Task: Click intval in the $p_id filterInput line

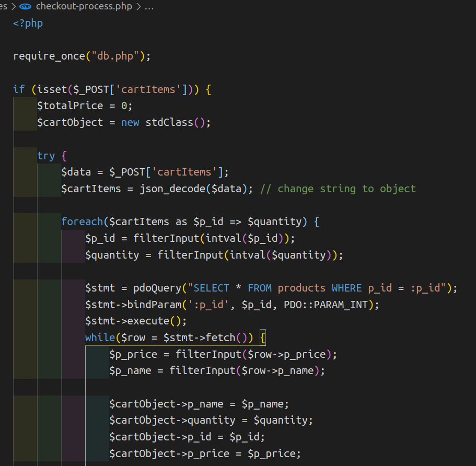Action: (x=223, y=238)
